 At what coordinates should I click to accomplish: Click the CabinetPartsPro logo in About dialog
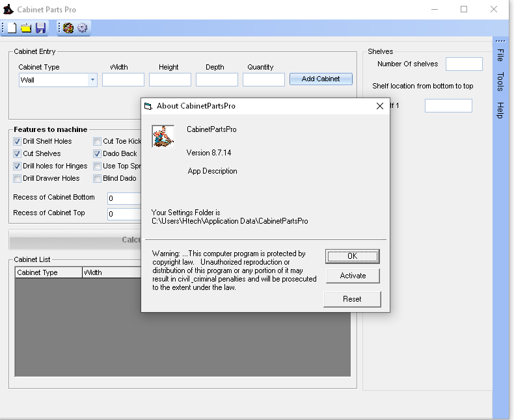(x=163, y=136)
